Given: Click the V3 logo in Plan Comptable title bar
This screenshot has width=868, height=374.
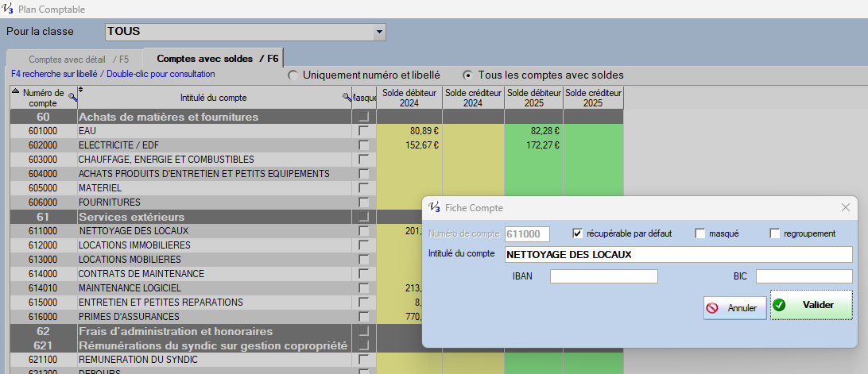Looking at the screenshot, I should click(8, 9).
